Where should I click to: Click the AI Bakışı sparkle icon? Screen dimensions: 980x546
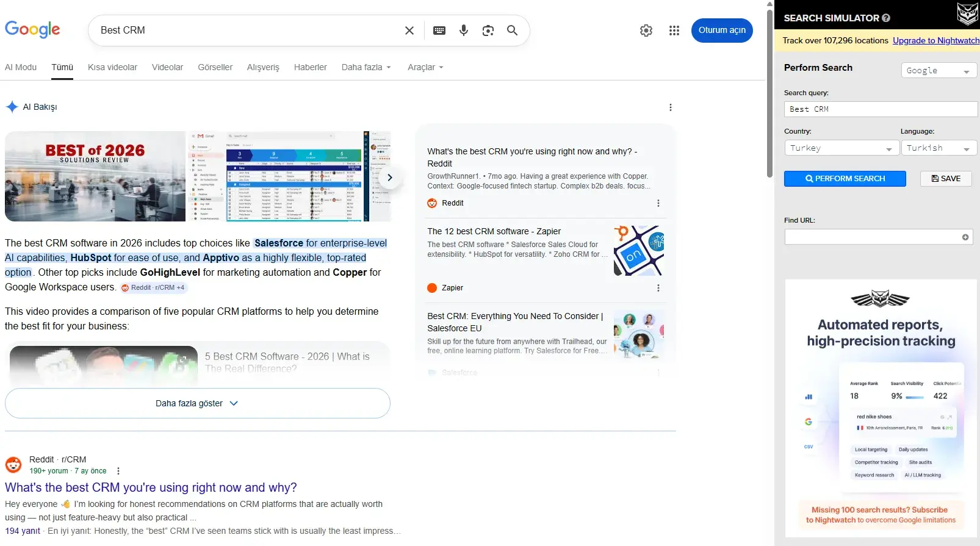coord(12,107)
